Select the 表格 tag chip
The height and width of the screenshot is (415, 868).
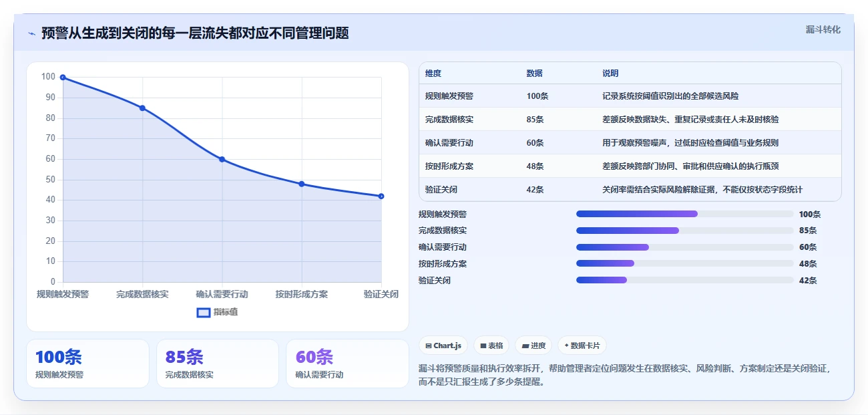point(491,345)
